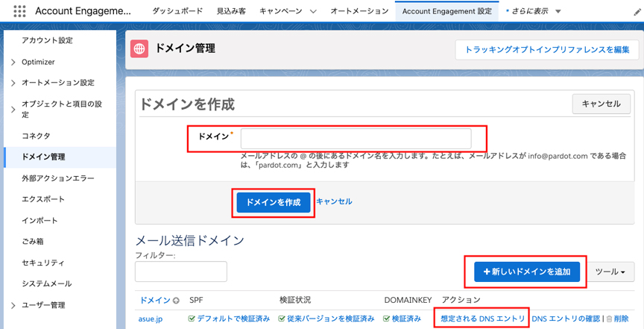Image resolution: width=644 pixels, height=329 pixels.
Task: Expand the オートメーション設定 sidebar section
Action: pyautogui.click(x=13, y=83)
